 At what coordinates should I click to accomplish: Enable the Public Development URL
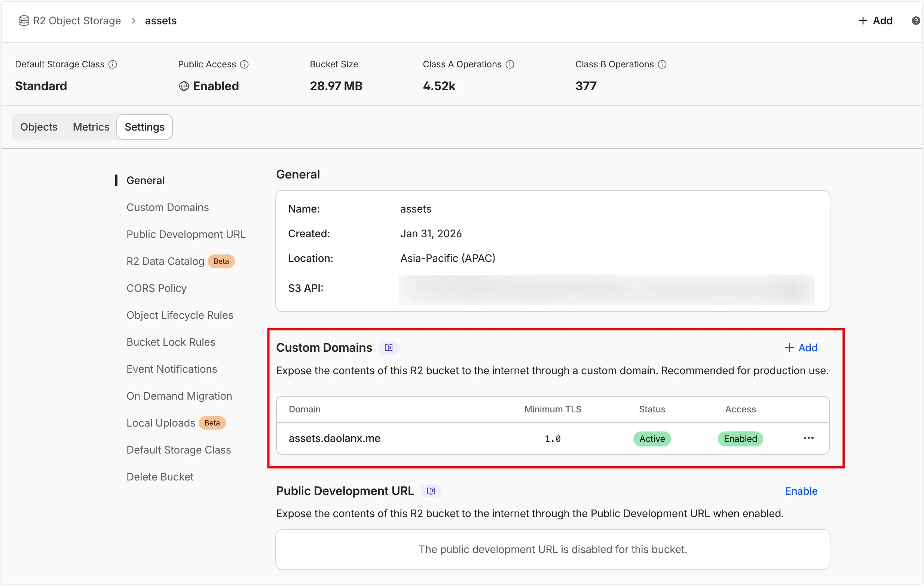coord(801,491)
